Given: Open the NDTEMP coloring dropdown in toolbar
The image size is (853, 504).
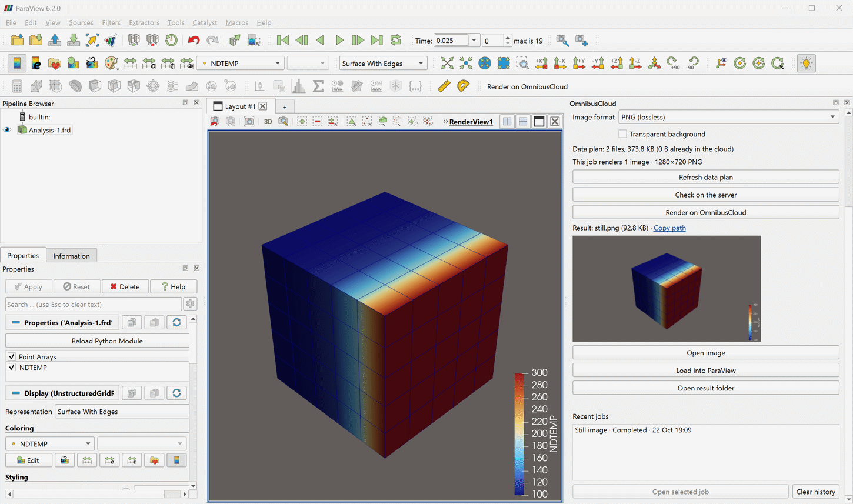Looking at the screenshot, I should [240, 63].
